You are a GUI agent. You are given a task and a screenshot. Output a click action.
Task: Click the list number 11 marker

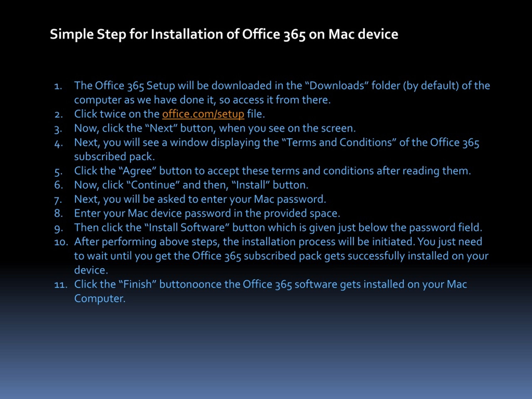point(61,284)
